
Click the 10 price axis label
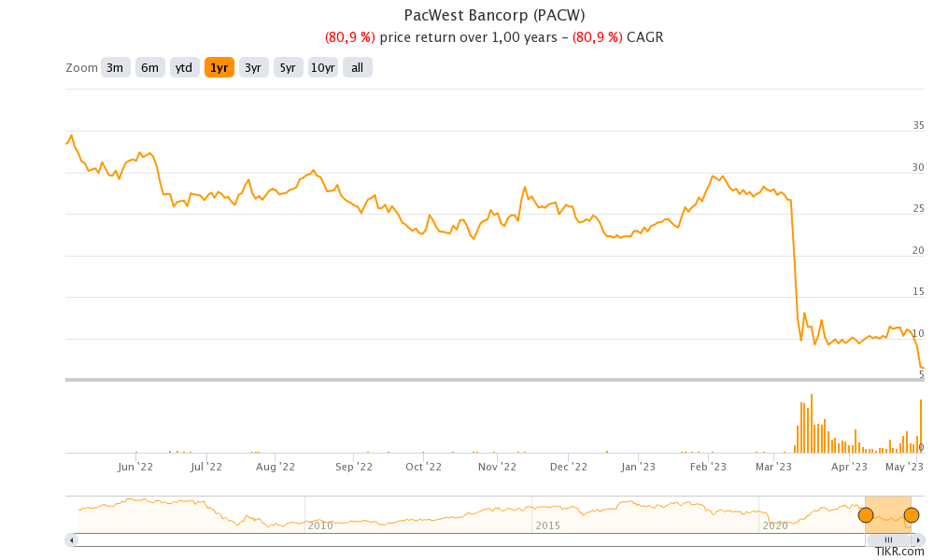tap(918, 333)
